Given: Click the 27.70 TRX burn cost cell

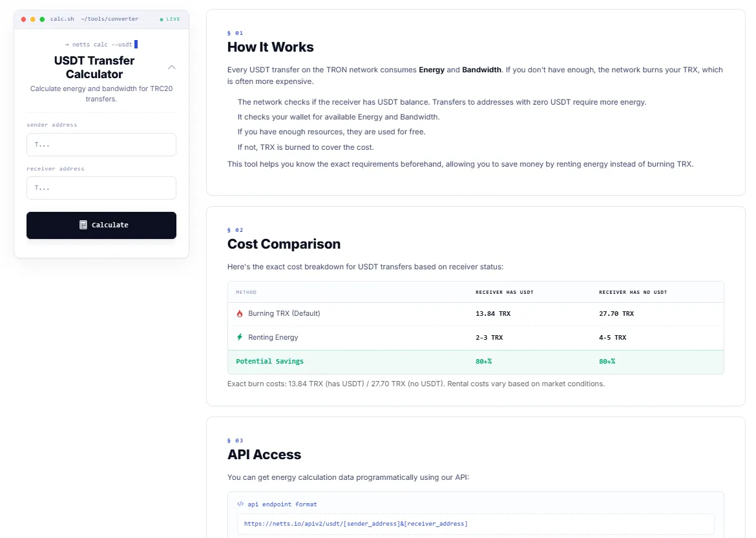Looking at the screenshot, I should click(616, 313).
